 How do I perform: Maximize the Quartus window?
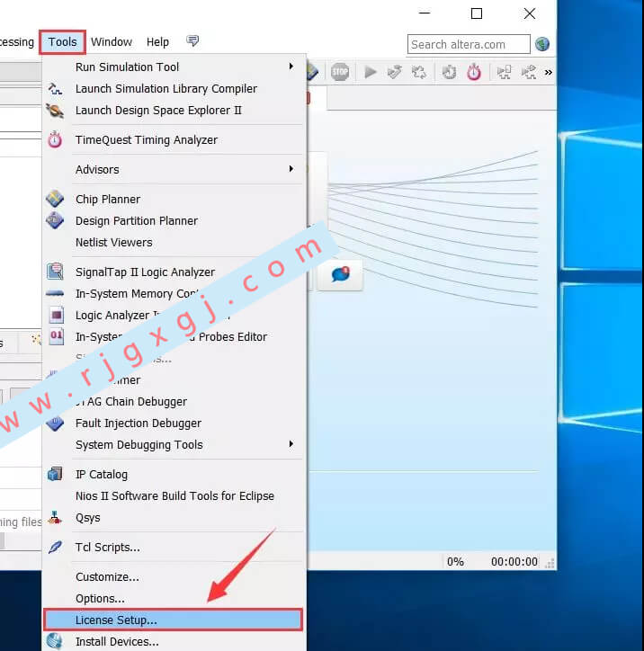click(x=477, y=13)
